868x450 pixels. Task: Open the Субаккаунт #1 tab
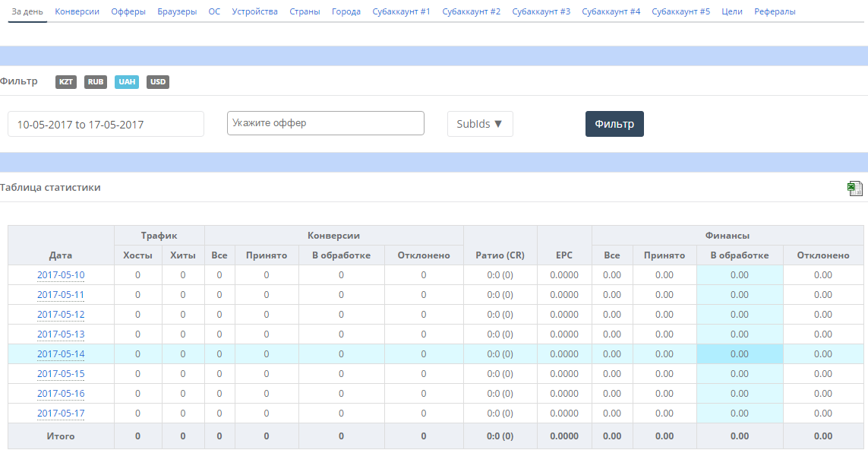[x=401, y=11]
